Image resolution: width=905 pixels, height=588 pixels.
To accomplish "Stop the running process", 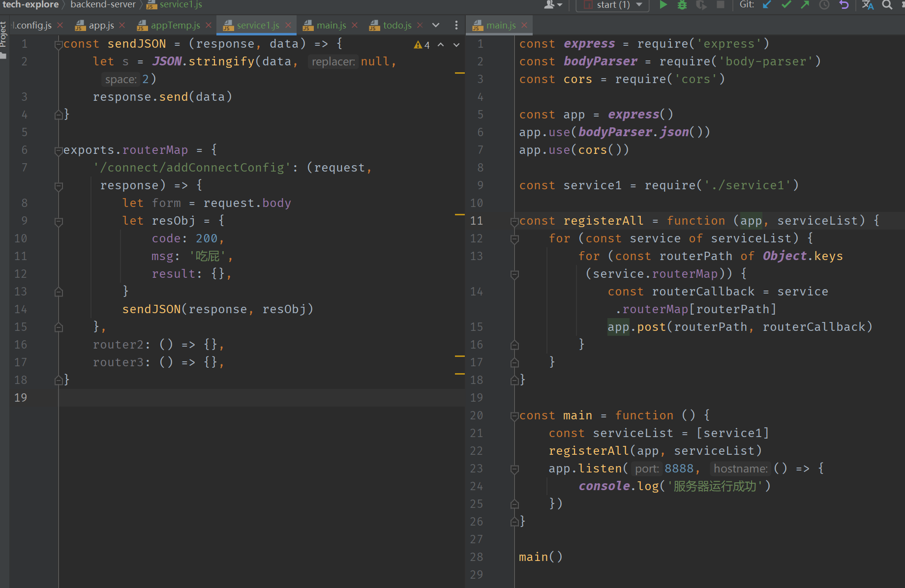I will (x=721, y=5).
